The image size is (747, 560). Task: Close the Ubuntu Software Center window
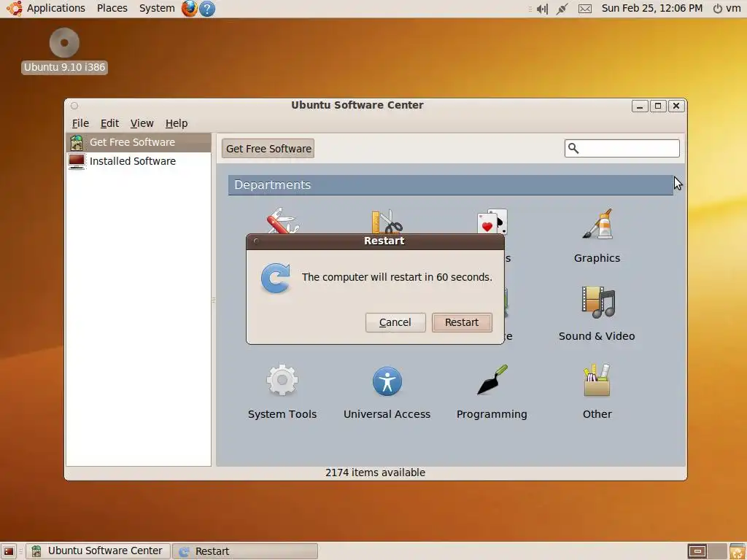676,106
